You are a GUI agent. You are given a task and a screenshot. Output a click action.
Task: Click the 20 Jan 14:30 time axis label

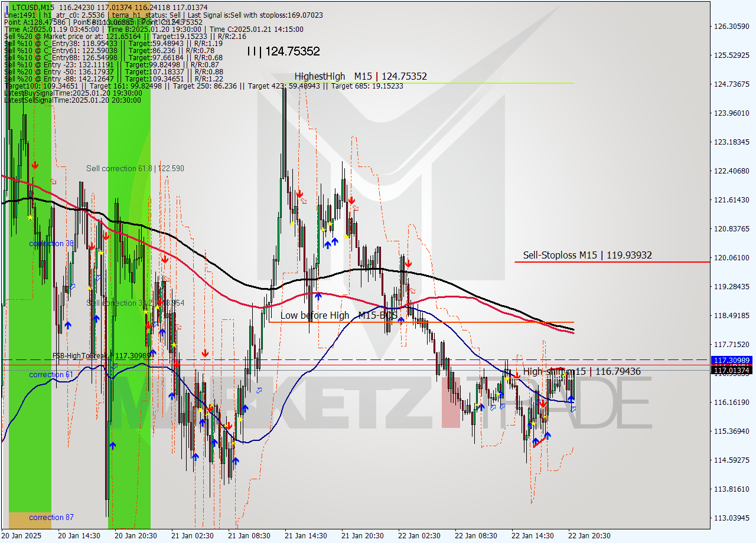[79, 536]
